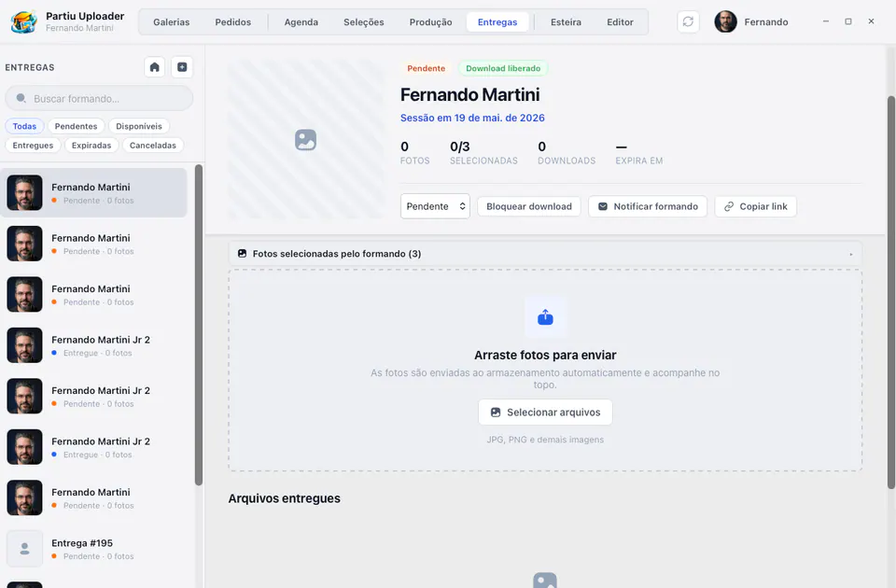Click the upload icon in drop zone
The image size is (896, 588).
(x=545, y=317)
